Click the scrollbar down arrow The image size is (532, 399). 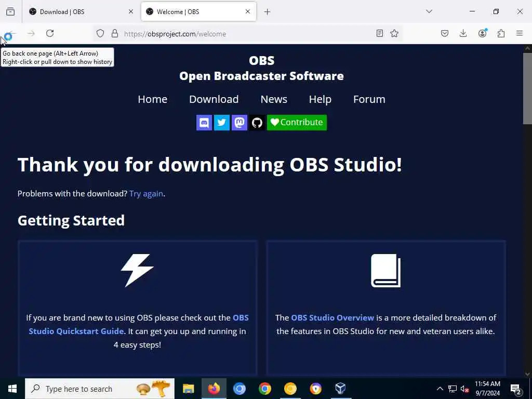(527, 374)
